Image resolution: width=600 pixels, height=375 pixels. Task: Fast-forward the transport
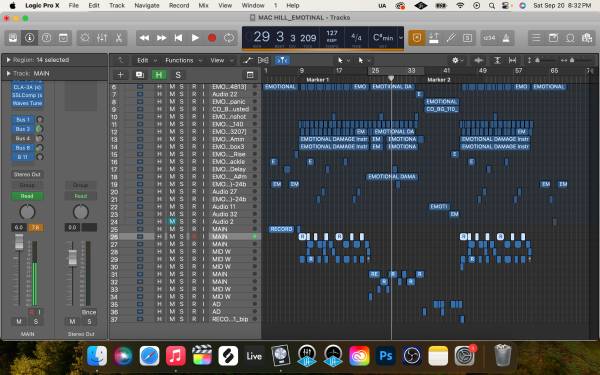161,38
